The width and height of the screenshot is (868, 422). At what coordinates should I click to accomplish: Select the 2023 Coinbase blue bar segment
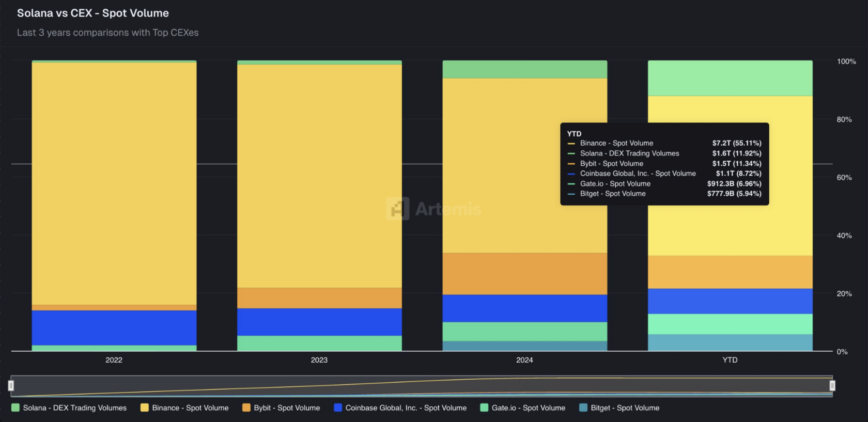click(x=319, y=322)
